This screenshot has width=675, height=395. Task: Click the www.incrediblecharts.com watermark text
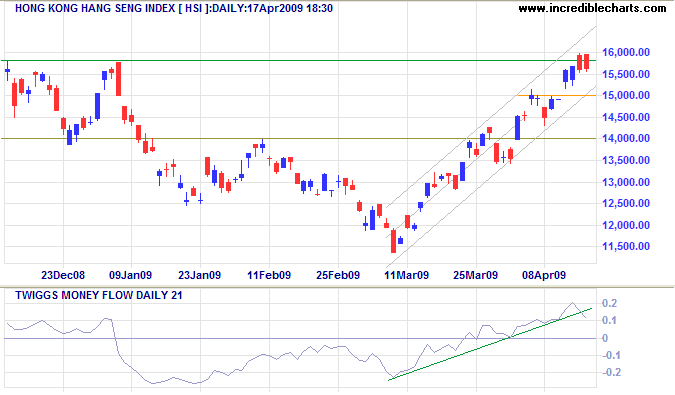tap(592, 8)
